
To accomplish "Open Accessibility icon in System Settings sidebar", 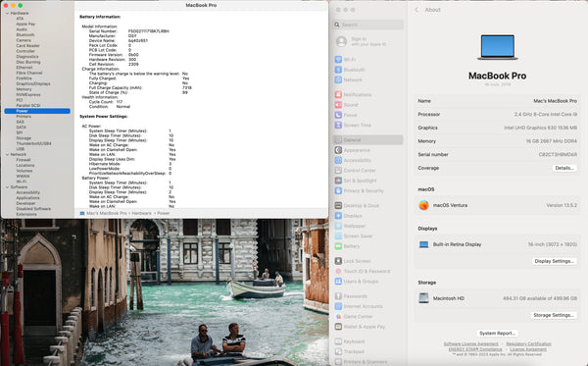I will (x=338, y=160).
